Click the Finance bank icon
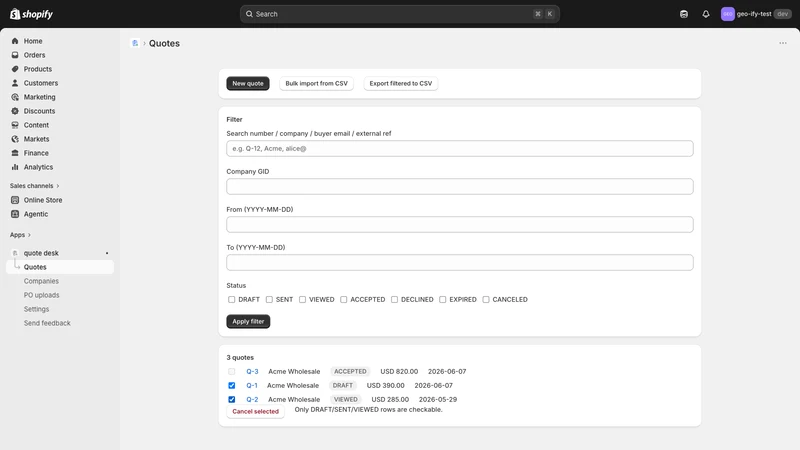 tap(15, 153)
